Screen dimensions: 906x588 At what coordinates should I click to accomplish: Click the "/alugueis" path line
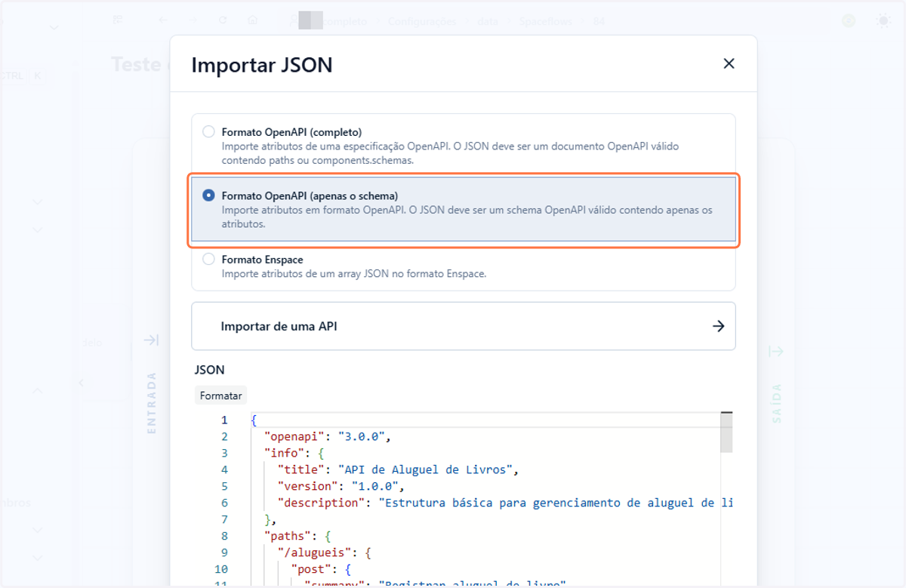(324, 553)
